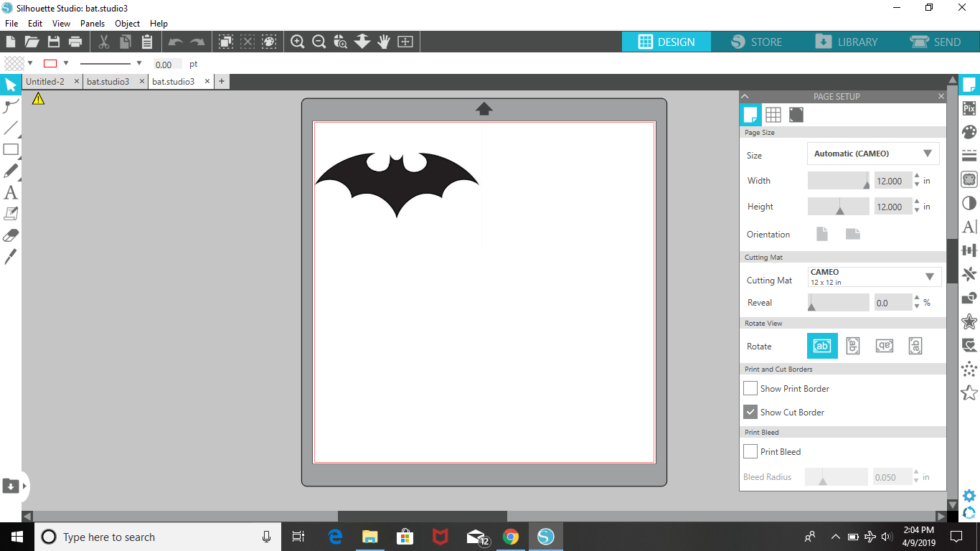
Task: Switch to the Untitled-2 tab
Action: tap(45, 82)
